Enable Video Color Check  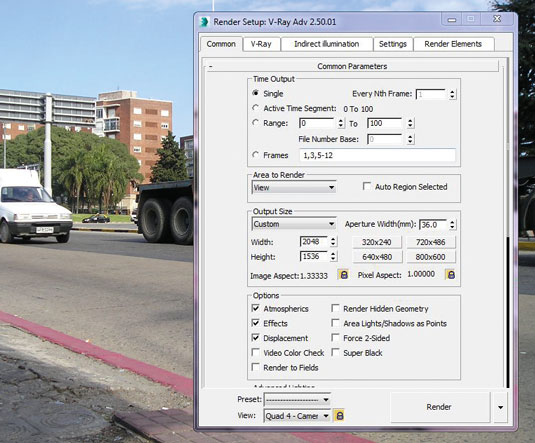(x=255, y=352)
